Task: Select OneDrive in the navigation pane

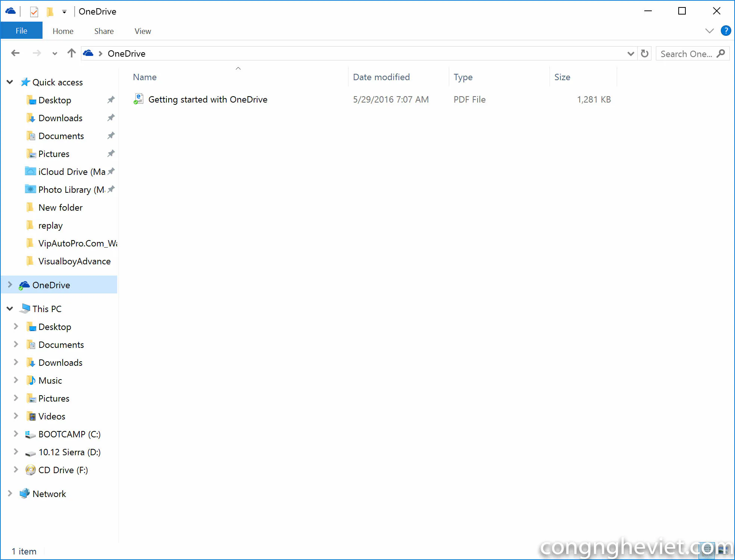Action: point(51,285)
